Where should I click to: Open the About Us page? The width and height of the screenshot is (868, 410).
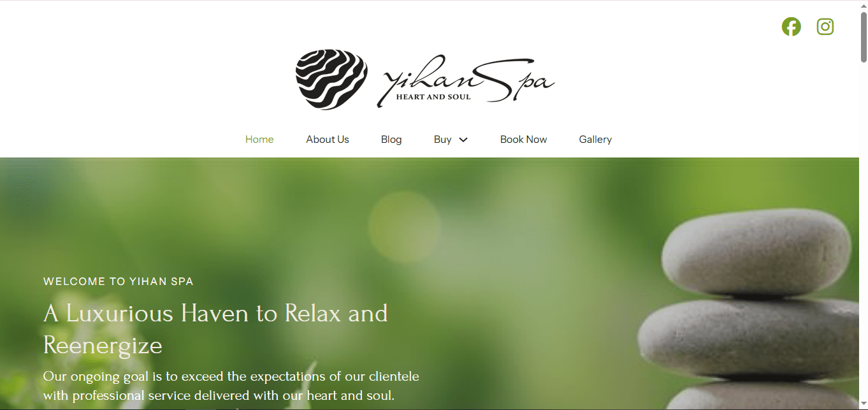coord(328,140)
